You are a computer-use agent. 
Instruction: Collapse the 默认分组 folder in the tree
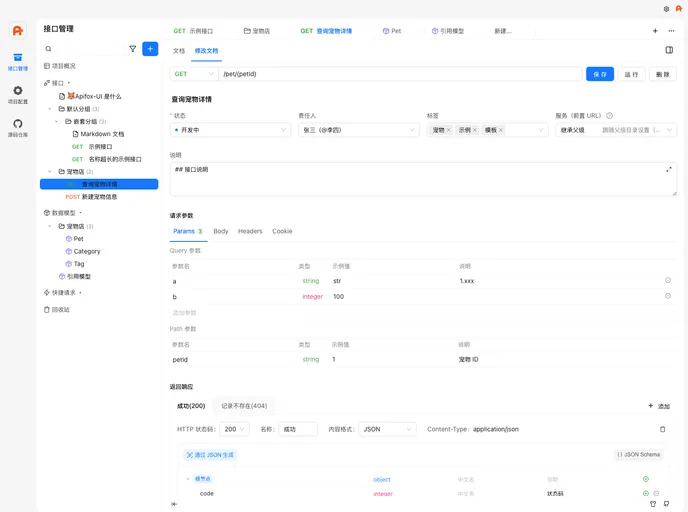coord(50,109)
